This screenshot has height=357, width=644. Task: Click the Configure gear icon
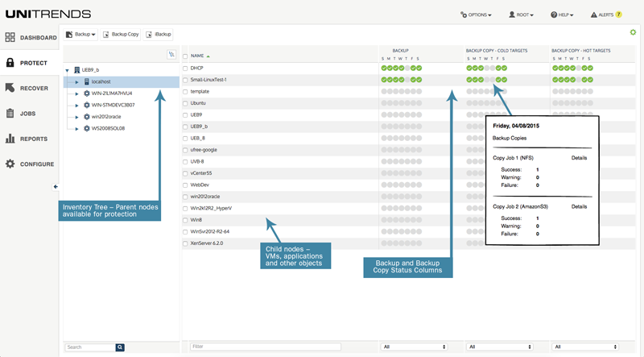coord(10,164)
